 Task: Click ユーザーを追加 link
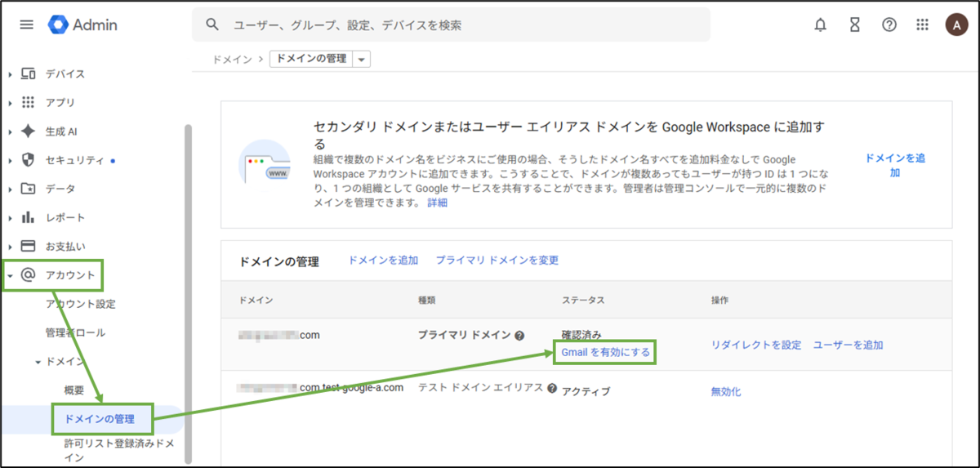pos(848,345)
